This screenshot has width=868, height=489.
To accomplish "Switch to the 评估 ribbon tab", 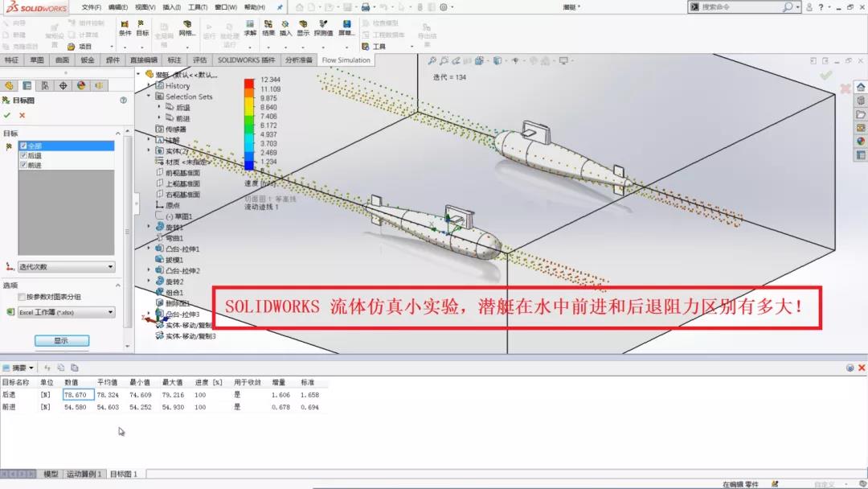I will (199, 60).
